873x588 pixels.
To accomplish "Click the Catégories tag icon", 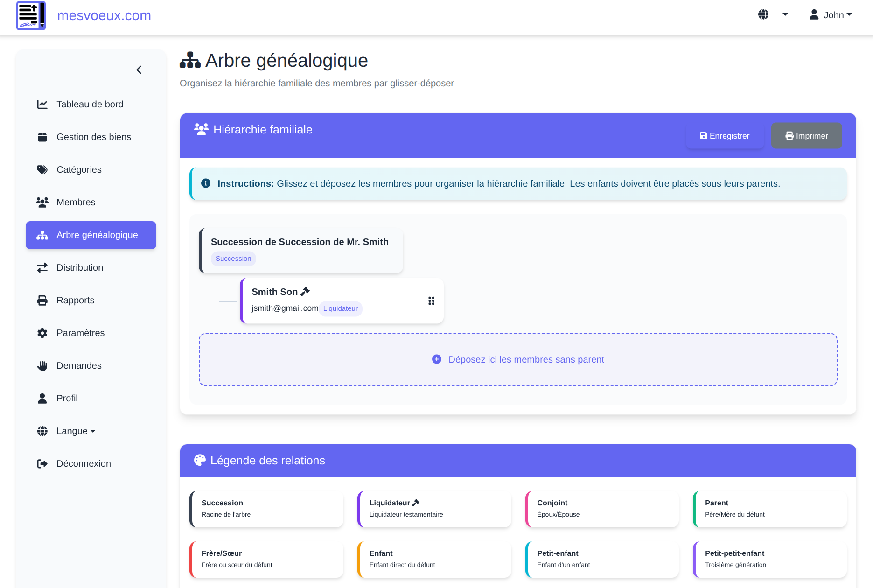I will click(42, 169).
